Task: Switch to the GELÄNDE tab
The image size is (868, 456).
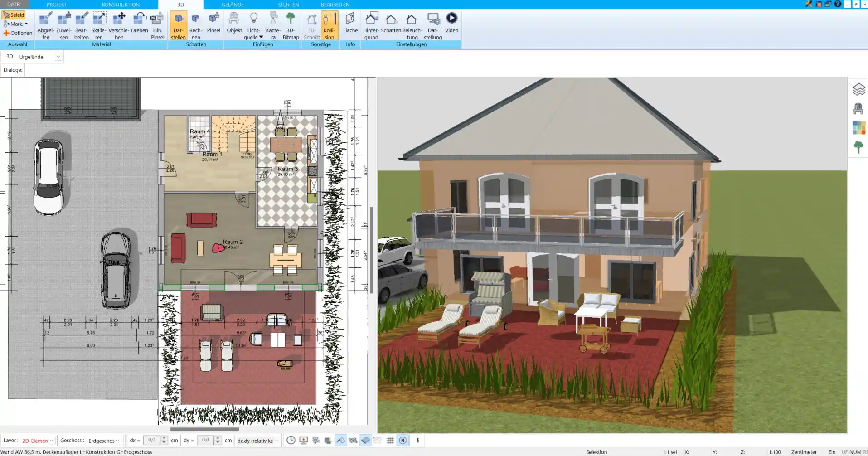Action: (x=233, y=5)
